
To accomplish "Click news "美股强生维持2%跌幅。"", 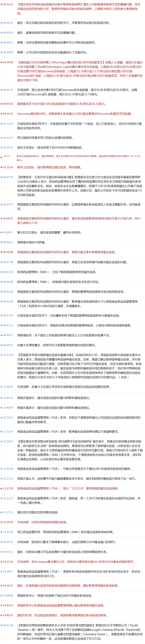I will point(32,242).
